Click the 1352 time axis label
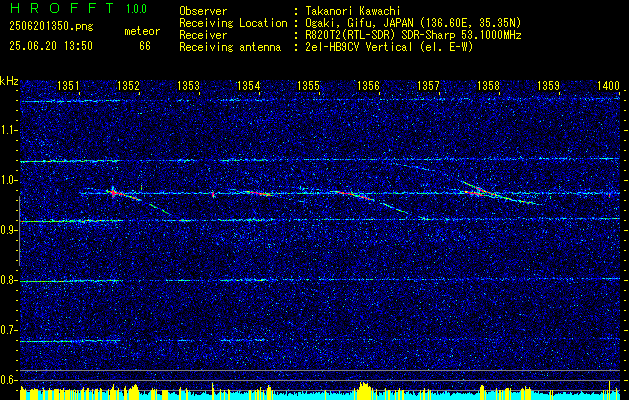Screen dimensions: 629x400 coord(128,85)
